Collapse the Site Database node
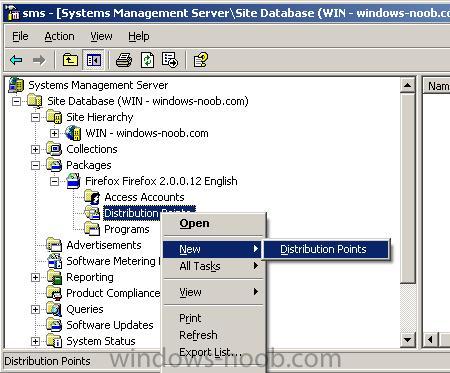Image resolution: width=450 pixels, height=373 pixels. [x=16, y=101]
